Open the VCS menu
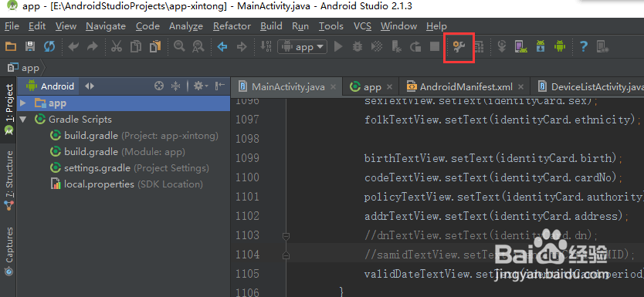 (x=362, y=26)
